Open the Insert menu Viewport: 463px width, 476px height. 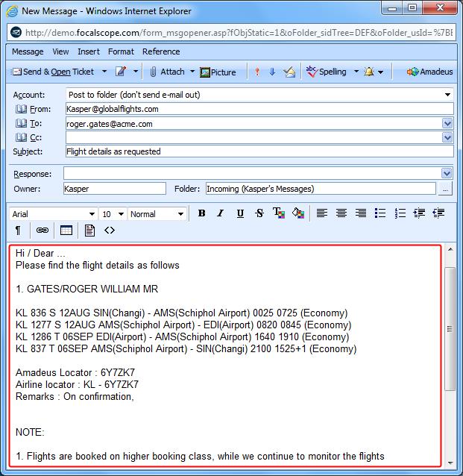(x=89, y=51)
